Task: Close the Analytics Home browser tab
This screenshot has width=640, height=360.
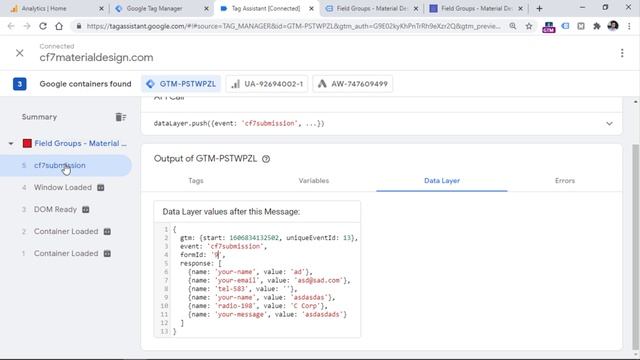Action: [101, 8]
